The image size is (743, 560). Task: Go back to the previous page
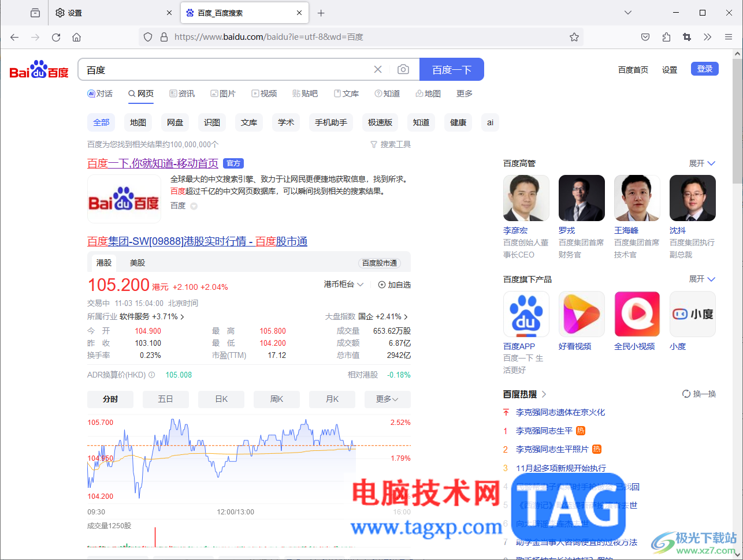coord(14,37)
